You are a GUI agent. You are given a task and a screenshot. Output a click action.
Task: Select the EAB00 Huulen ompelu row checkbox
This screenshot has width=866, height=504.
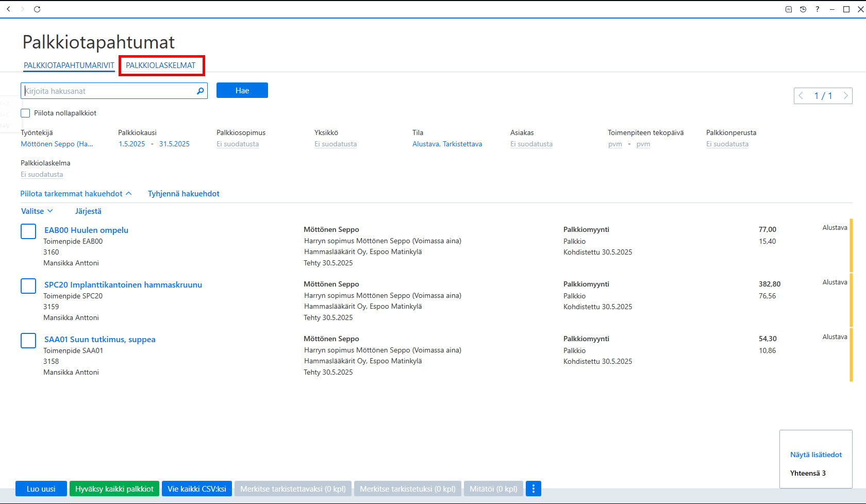pyautogui.click(x=28, y=231)
